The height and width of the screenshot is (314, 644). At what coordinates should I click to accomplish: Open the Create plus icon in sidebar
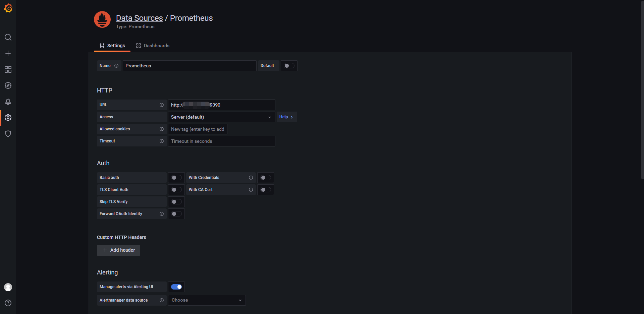[8, 53]
